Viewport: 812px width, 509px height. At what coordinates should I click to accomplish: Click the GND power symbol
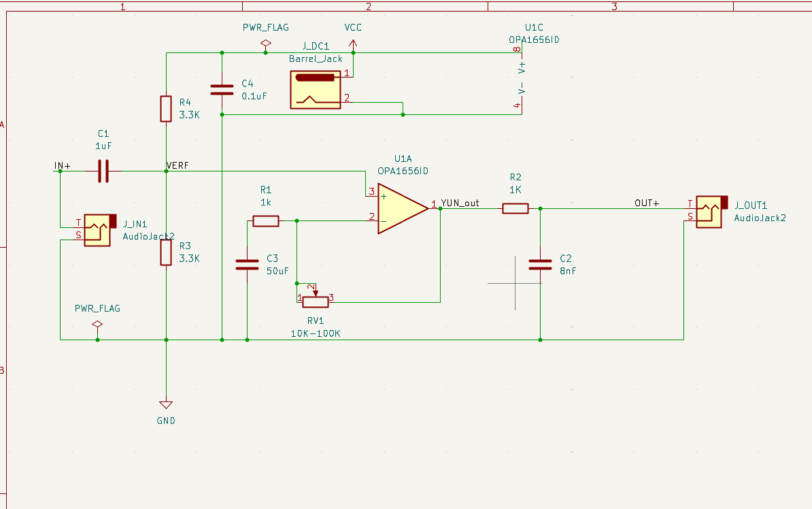[x=166, y=406]
